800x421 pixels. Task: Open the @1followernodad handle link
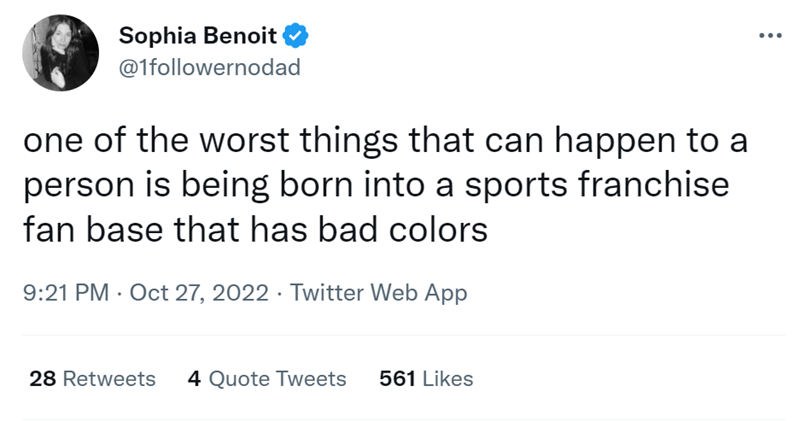pos(209,67)
